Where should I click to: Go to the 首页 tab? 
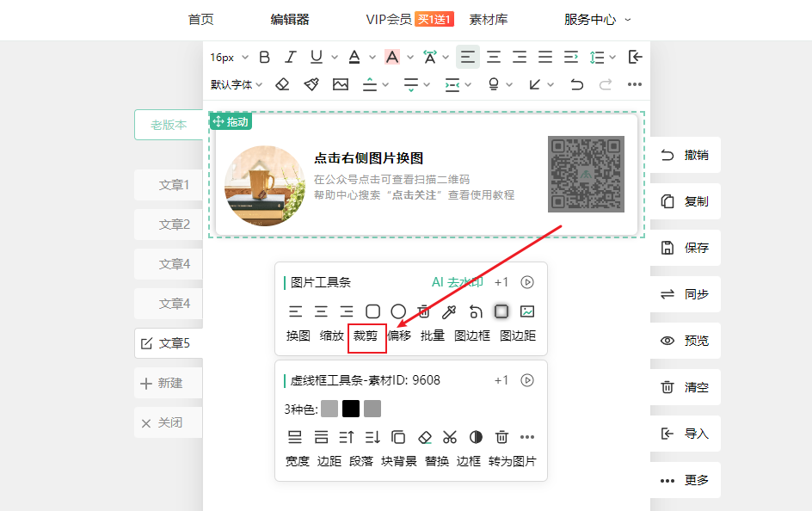point(201,20)
